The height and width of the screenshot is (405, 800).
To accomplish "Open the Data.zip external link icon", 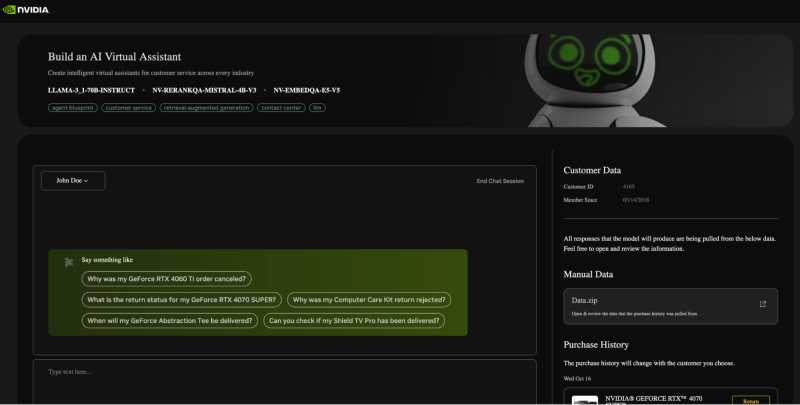I will click(763, 304).
